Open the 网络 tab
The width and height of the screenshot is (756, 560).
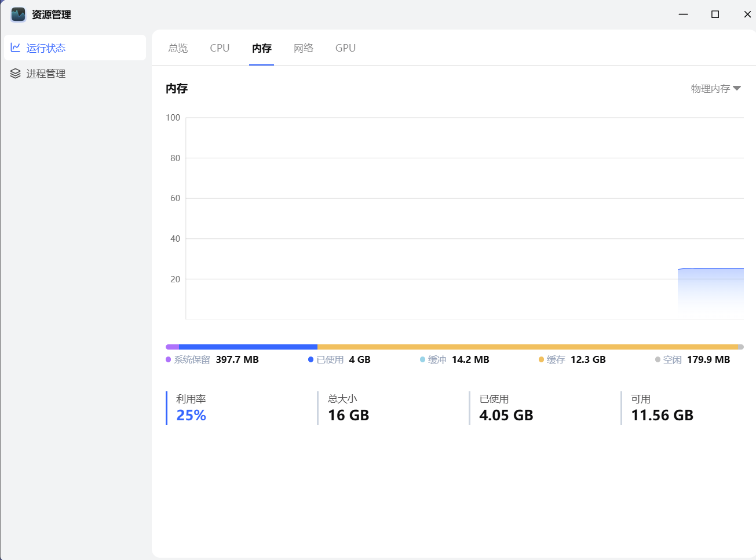tap(304, 48)
